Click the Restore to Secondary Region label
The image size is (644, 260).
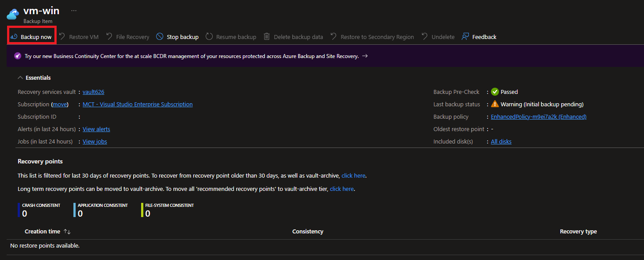click(x=377, y=37)
